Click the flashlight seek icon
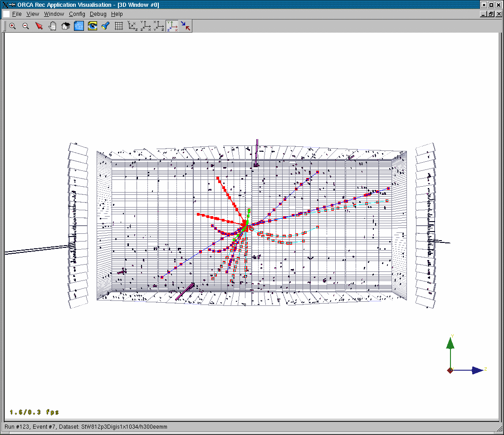The image size is (504, 435). tap(105, 26)
